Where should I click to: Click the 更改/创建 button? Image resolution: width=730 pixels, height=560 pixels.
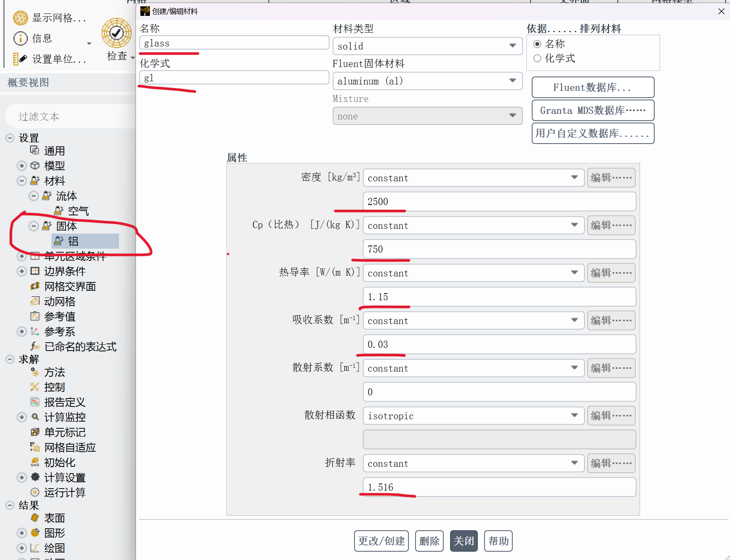(381, 541)
